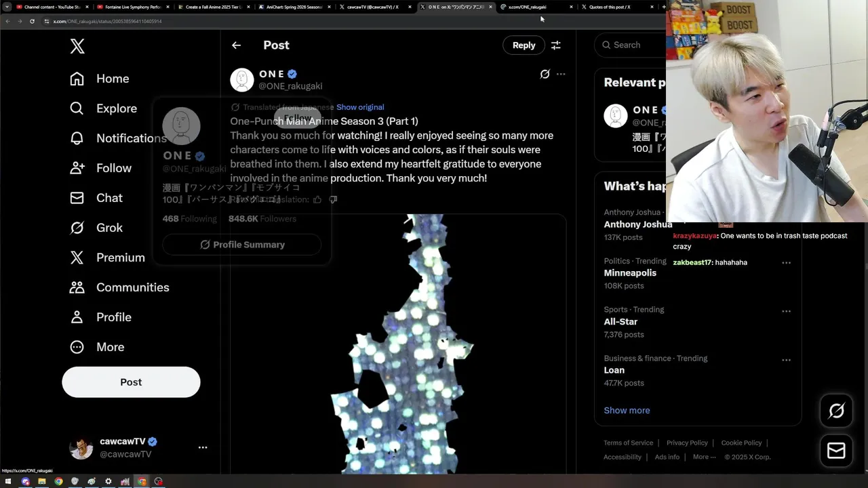Viewport: 868px width, 488px height.
Task: Thumbs up the translation rating
Action: [x=317, y=199]
